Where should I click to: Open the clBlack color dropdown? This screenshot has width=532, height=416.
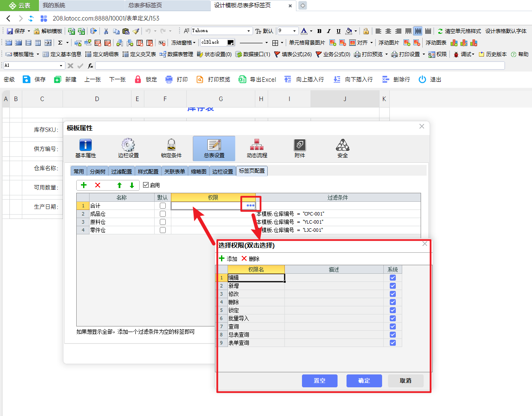coord(230,42)
